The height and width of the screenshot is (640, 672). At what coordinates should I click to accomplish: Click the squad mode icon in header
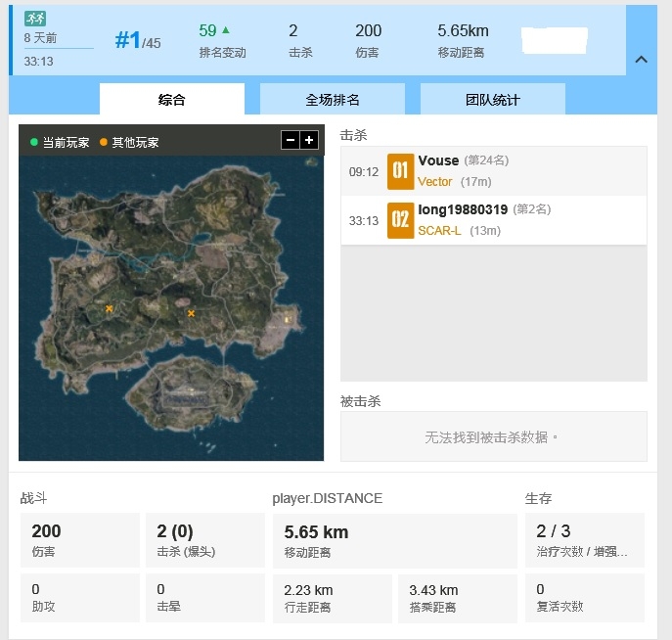point(35,19)
